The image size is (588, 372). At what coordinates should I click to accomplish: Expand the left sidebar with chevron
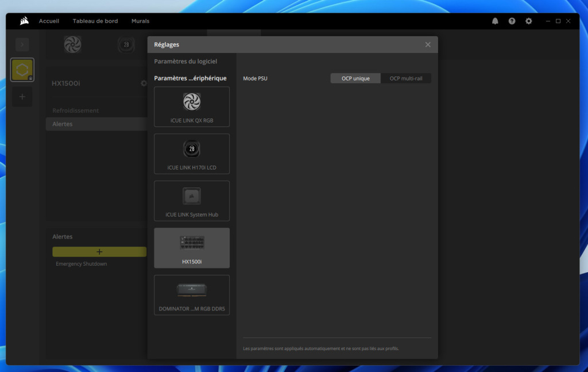[x=22, y=44]
